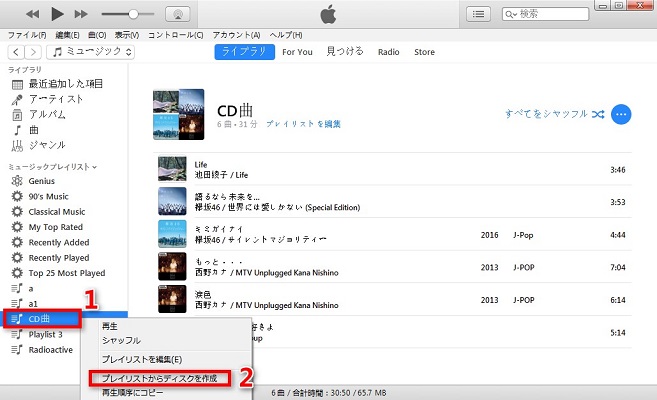Click the CD曲 playlist artwork collage
The height and width of the screenshot is (400, 657).
coord(179,114)
